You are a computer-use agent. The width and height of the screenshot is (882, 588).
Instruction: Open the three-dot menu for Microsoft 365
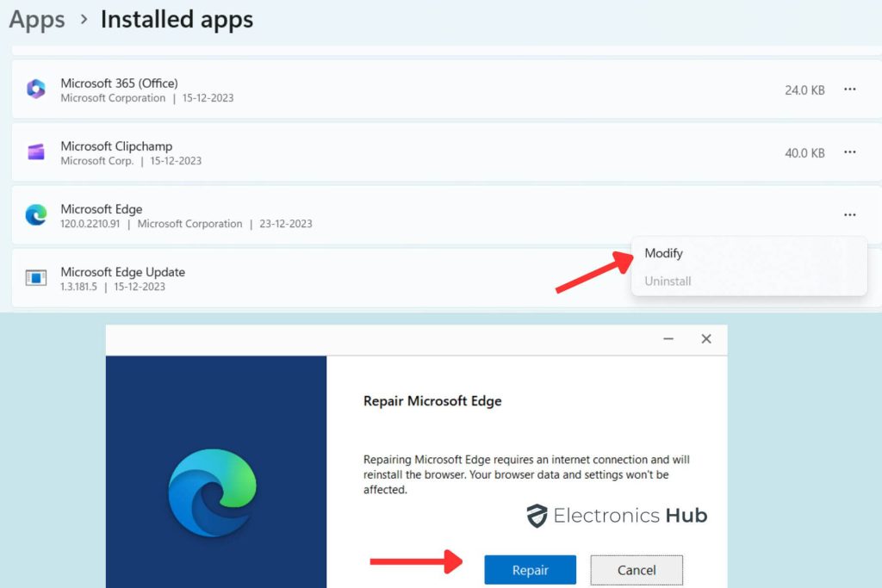pyautogui.click(x=850, y=89)
